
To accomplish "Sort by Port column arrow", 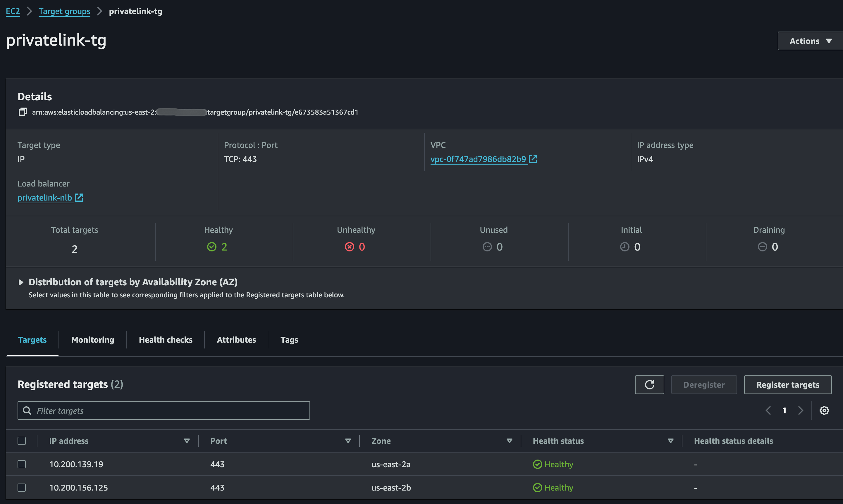I will click(x=348, y=441).
